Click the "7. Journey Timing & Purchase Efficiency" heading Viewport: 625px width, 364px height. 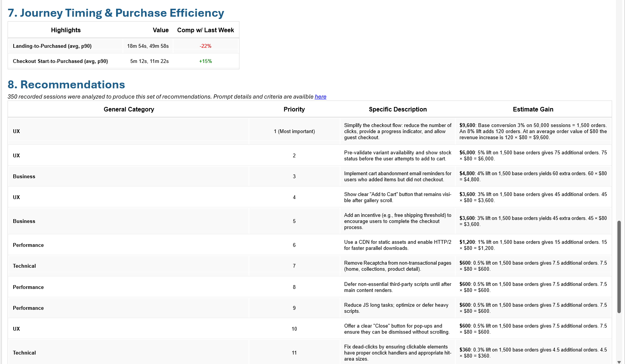[116, 13]
